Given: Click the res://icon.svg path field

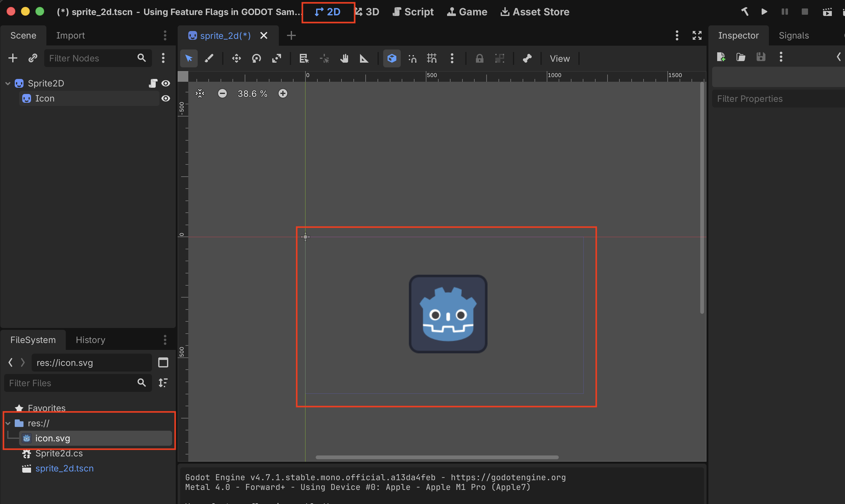Looking at the screenshot, I should click(x=92, y=363).
